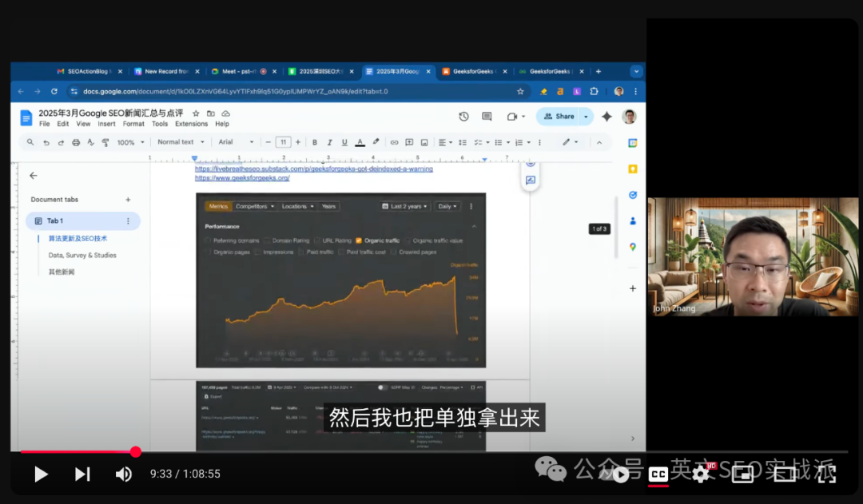This screenshot has width=863, height=504.
Task: Open the text color picker
Action: [x=360, y=142]
